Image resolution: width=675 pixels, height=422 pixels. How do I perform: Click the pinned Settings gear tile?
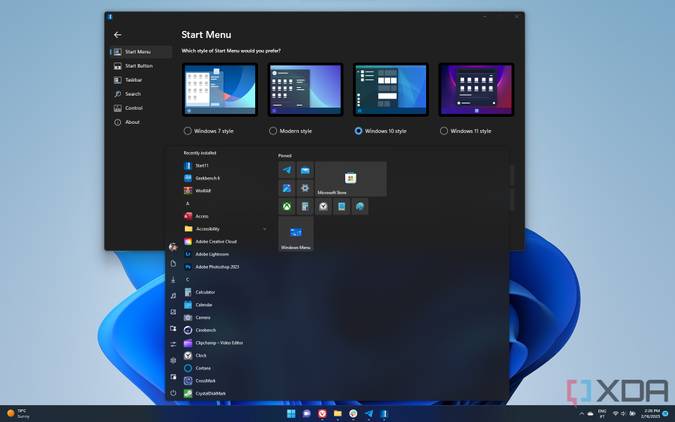[x=305, y=188]
